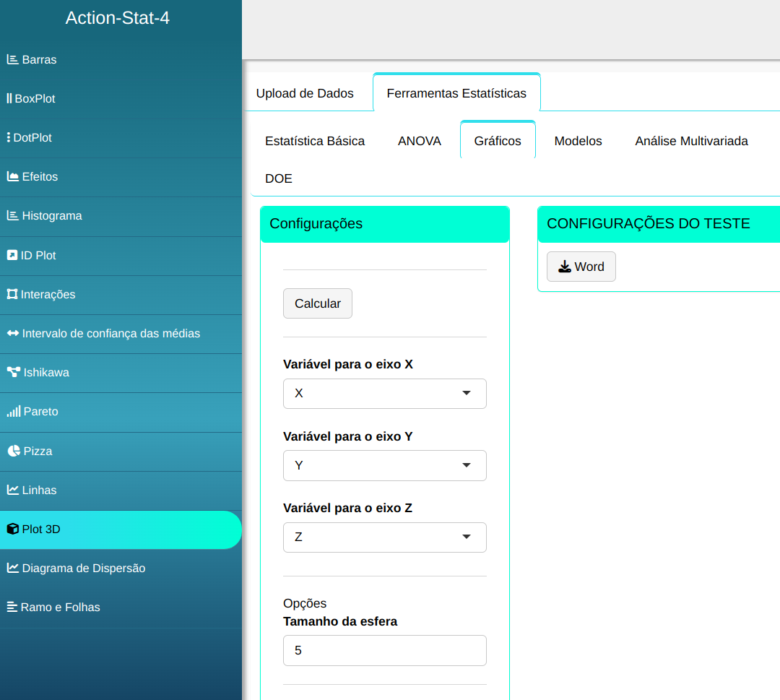Select Diagrama de Dispersão in the sidebar

83,569
